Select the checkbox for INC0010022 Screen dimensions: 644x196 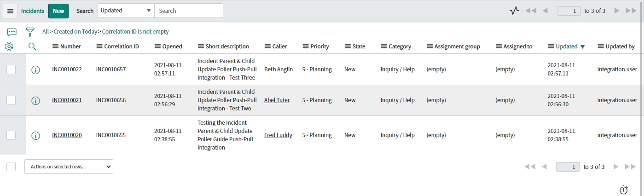tap(11, 69)
